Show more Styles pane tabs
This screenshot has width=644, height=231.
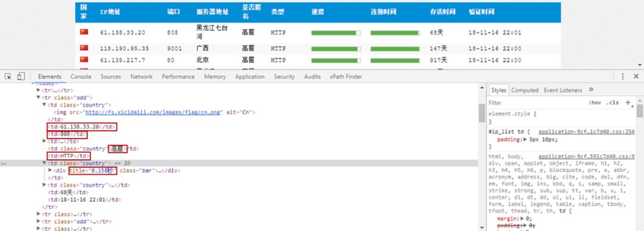tap(591, 90)
